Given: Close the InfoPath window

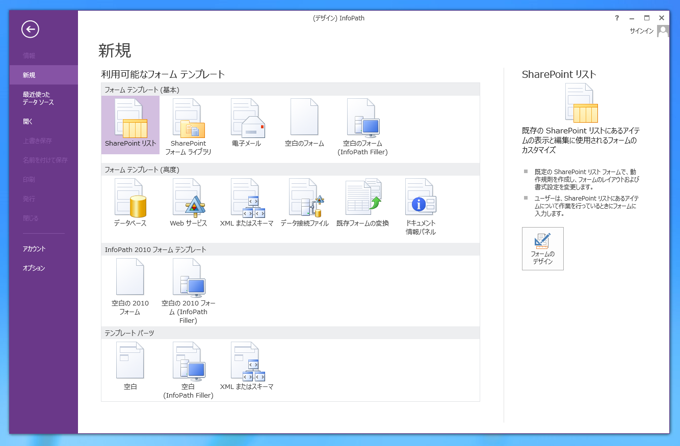Looking at the screenshot, I should click(661, 18).
